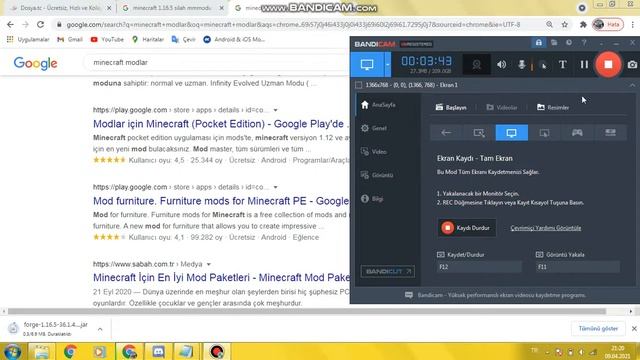Toggle Bandicam mouse cursor effect icon
This screenshot has height=360, width=640.
(542, 65)
